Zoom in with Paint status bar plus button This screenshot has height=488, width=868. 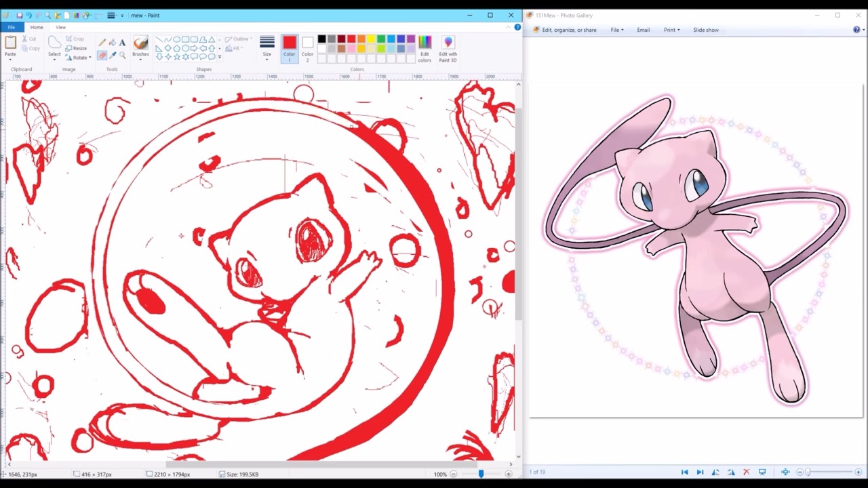pyautogui.click(x=509, y=474)
